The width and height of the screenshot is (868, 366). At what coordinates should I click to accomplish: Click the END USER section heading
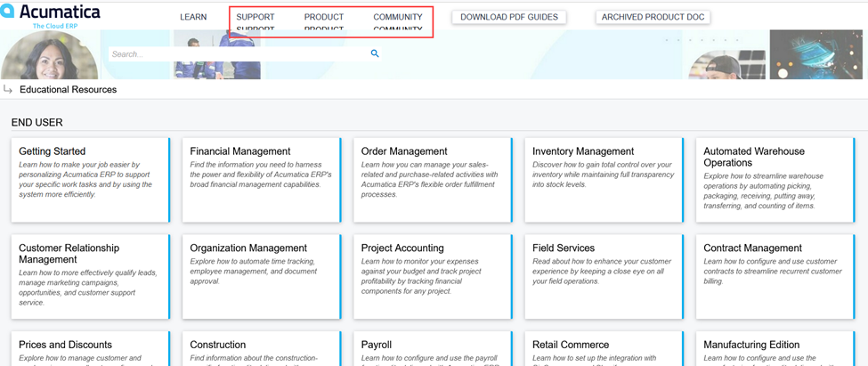37,122
